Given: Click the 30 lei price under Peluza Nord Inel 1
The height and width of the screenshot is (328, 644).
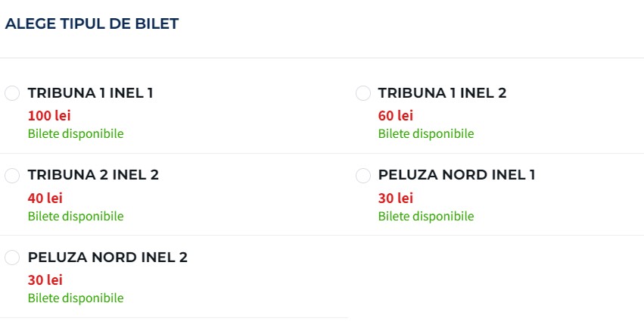Looking at the screenshot, I should pos(396,198).
